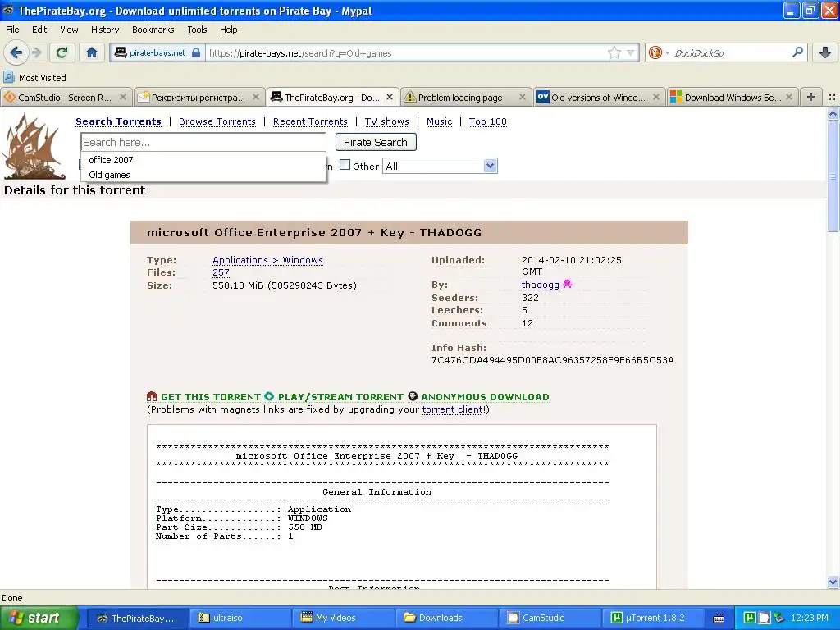Open a new tab with plus button

(x=811, y=97)
